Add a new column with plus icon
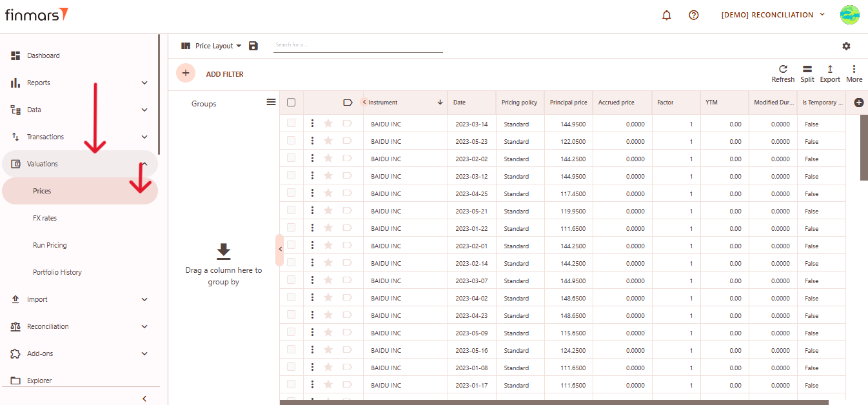Image resolution: width=868 pixels, height=405 pixels. point(858,103)
